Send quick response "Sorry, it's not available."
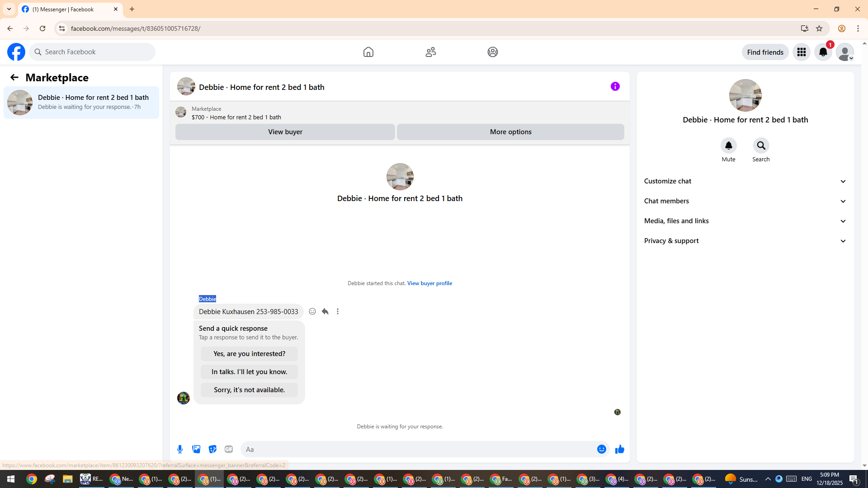This screenshot has height=488, width=868. click(x=249, y=390)
